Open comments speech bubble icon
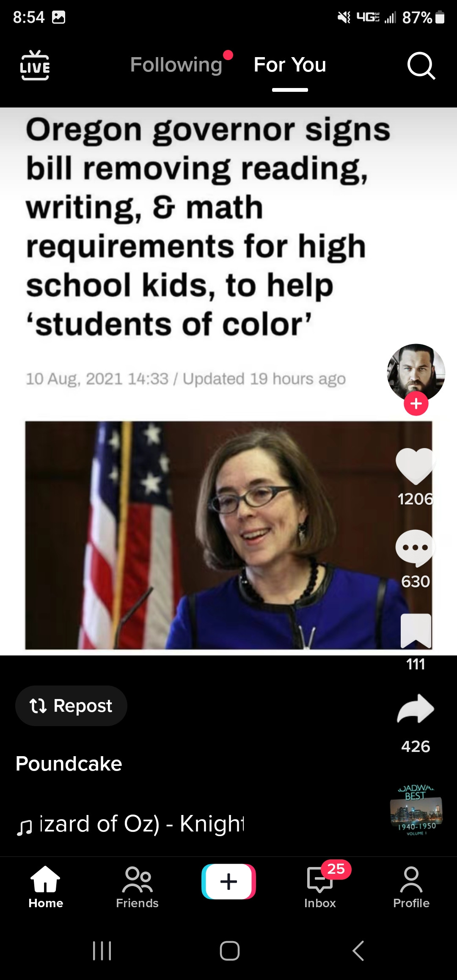The height and width of the screenshot is (980, 457). tap(416, 548)
